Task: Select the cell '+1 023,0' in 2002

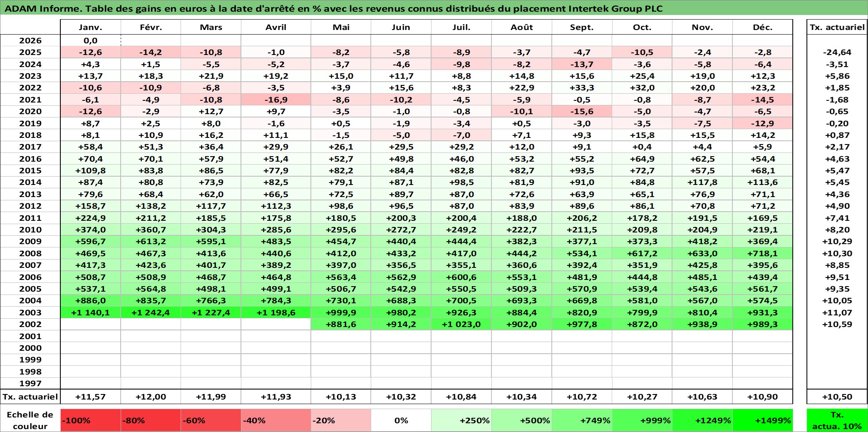Action: pyautogui.click(x=461, y=324)
